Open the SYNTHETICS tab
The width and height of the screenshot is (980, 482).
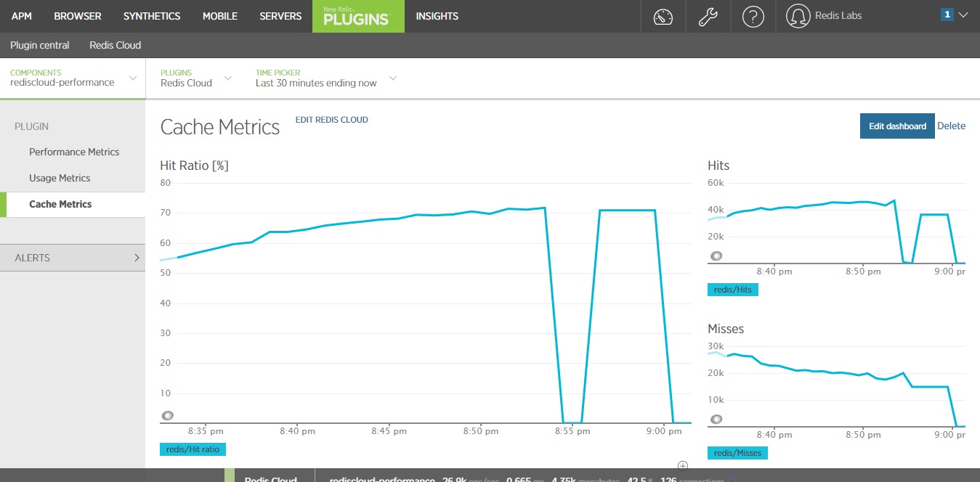(x=152, y=16)
